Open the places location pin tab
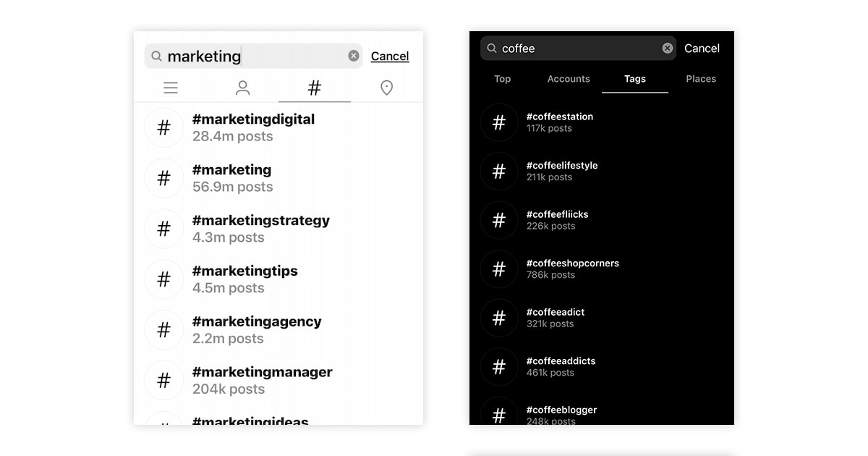Image resolution: width=868 pixels, height=456 pixels. point(387,88)
